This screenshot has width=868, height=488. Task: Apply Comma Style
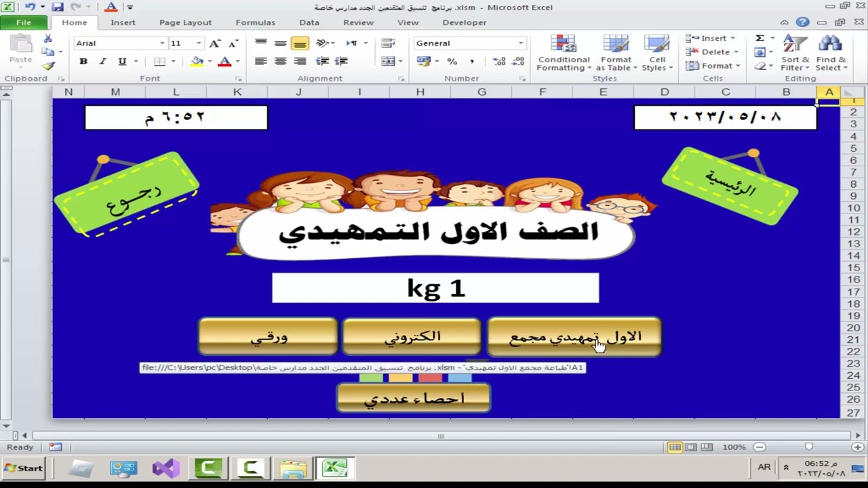[471, 62]
